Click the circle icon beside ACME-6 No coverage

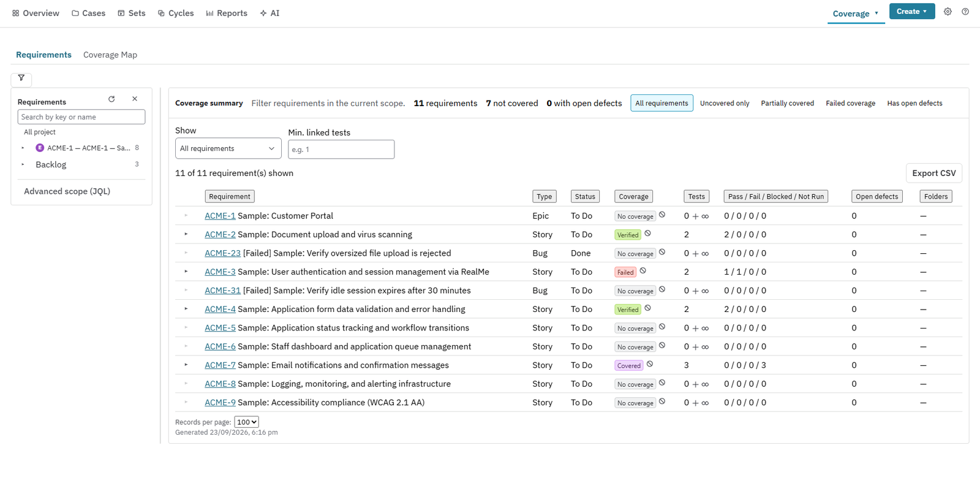coord(662,346)
